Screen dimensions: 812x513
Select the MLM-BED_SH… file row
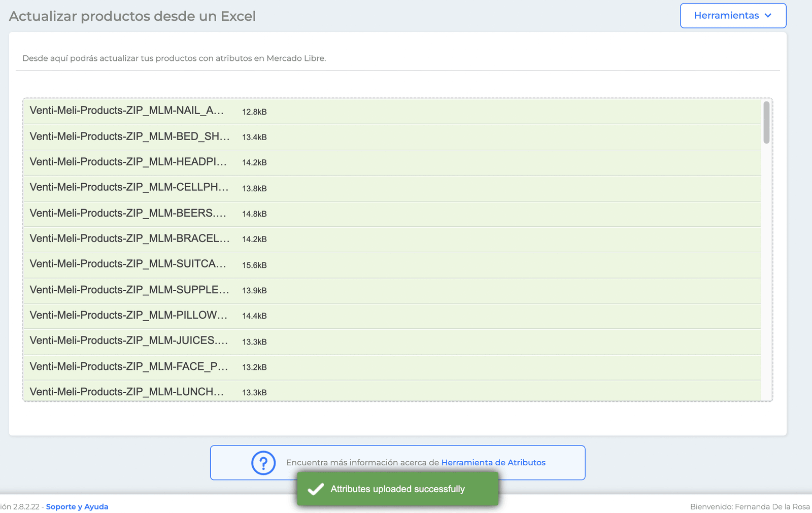(x=392, y=137)
